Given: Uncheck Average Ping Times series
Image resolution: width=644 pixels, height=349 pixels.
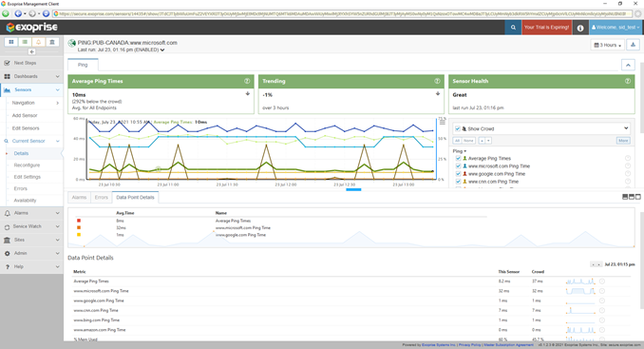Looking at the screenshot, I should [x=459, y=158].
